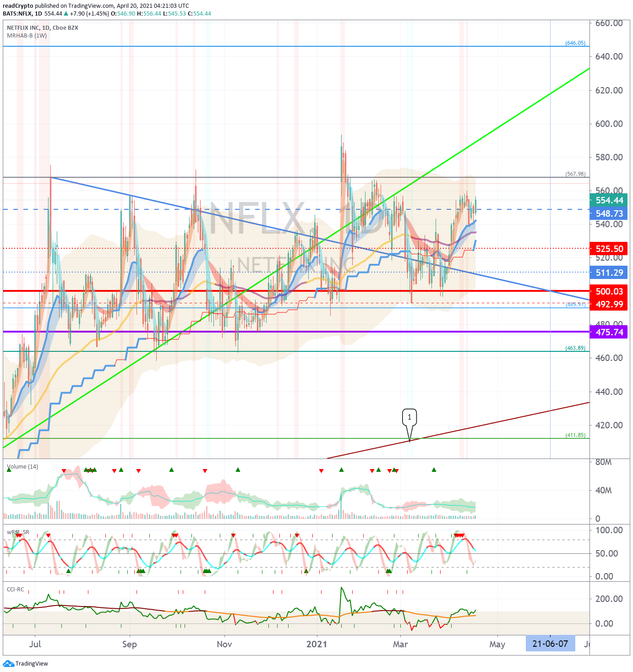633x672 pixels.
Task: Click the teal 554.44 current price label
Action: click(609, 201)
